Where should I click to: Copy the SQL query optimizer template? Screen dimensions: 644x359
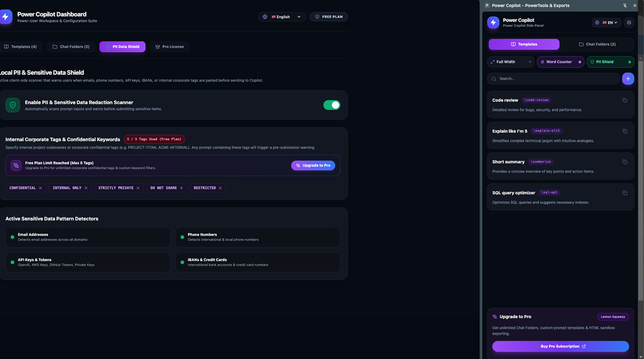tap(625, 193)
